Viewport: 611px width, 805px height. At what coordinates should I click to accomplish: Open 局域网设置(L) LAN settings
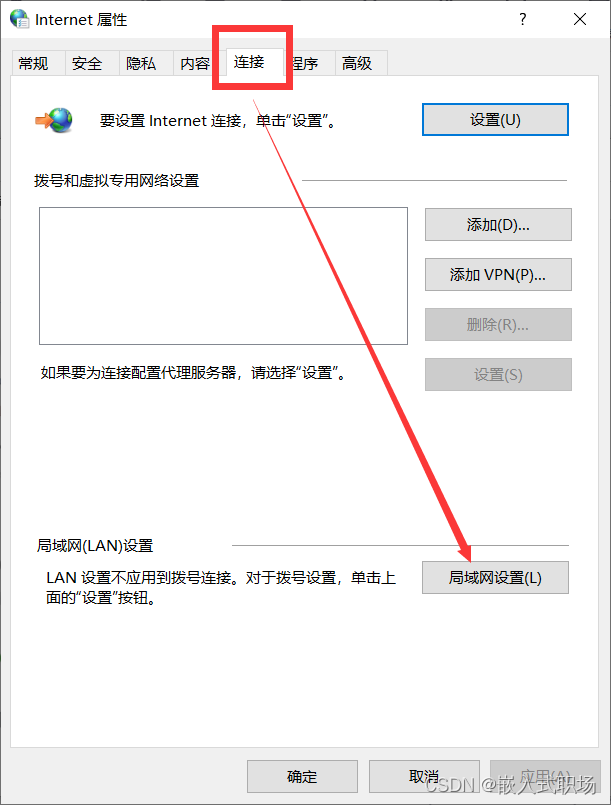point(495,578)
